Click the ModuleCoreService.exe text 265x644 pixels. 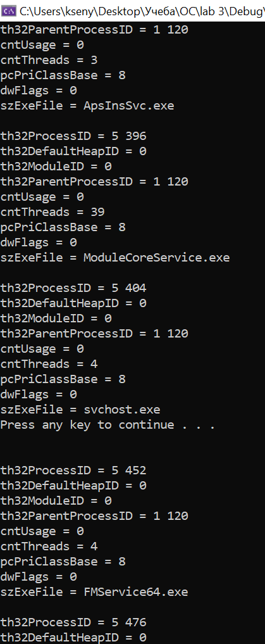coord(157,258)
